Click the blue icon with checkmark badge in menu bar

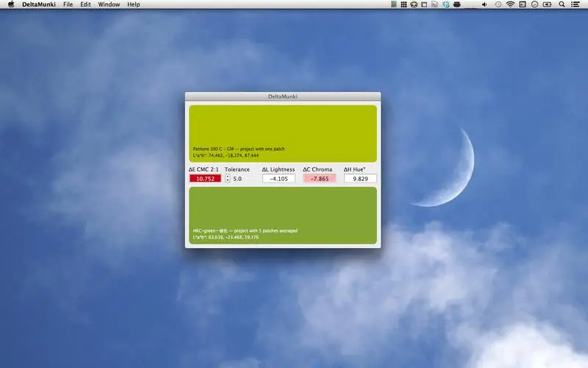(x=446, y=4)
